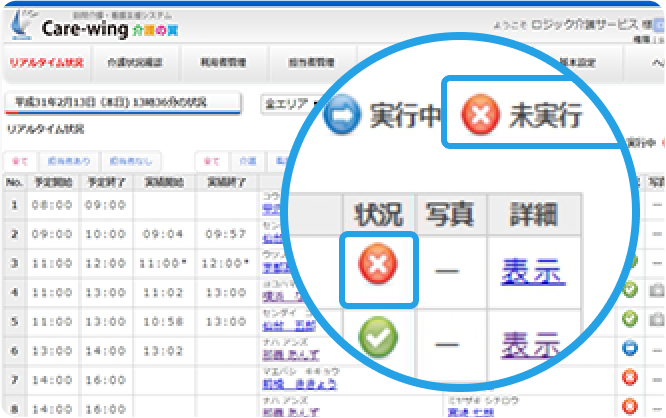Select the first pink 全て filter tab
The width and height of the screenshot is (666, 418).
point(20,161)
